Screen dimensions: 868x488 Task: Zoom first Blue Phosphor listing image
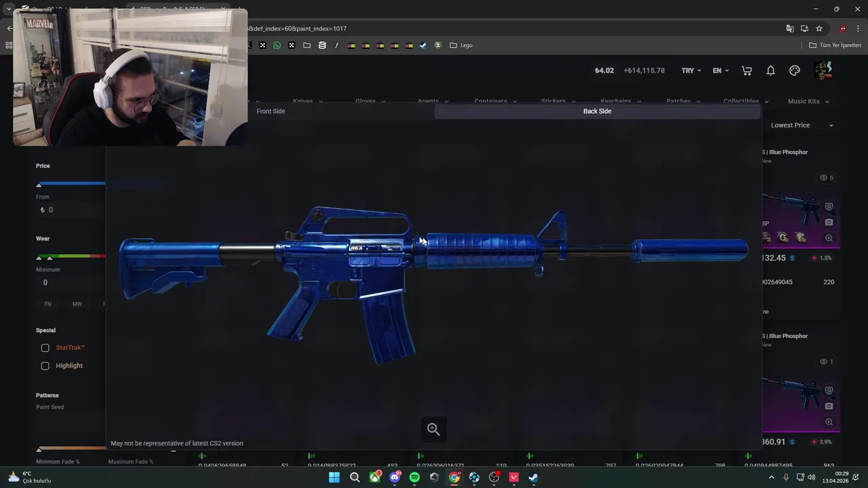point(829,238)
